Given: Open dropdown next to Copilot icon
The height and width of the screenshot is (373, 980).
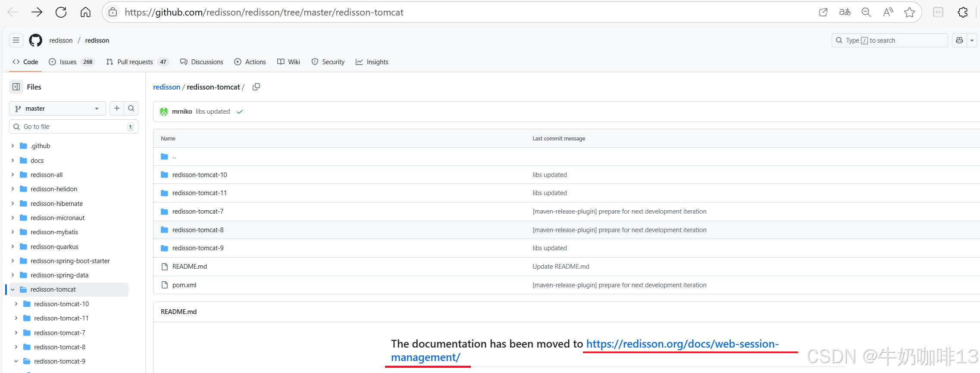Looking at the screenshot, I should click(972, 40).
